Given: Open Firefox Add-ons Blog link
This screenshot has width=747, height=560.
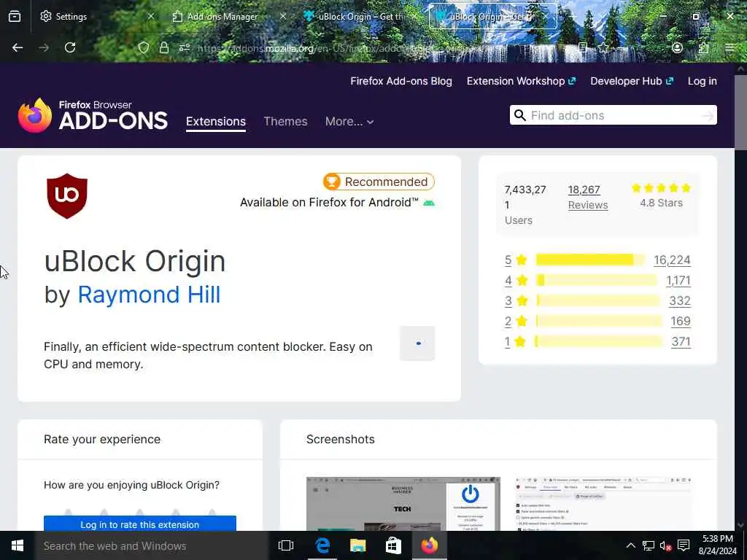Looking at the screenshot, I should point(401,81).
